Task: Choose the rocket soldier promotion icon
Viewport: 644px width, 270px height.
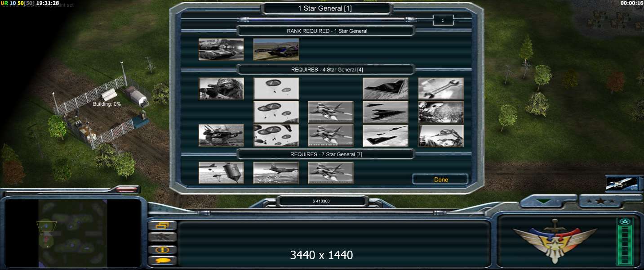Action: point(221,135)
